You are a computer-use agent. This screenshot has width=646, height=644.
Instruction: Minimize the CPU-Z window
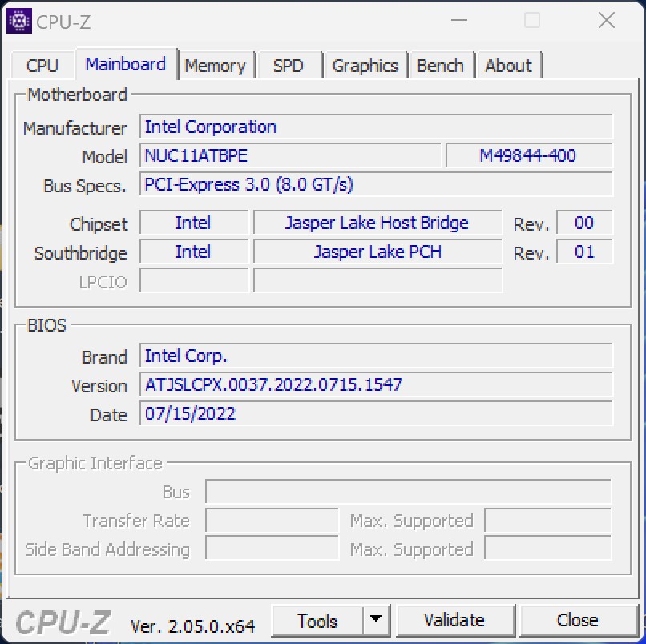tap(459, 20)
